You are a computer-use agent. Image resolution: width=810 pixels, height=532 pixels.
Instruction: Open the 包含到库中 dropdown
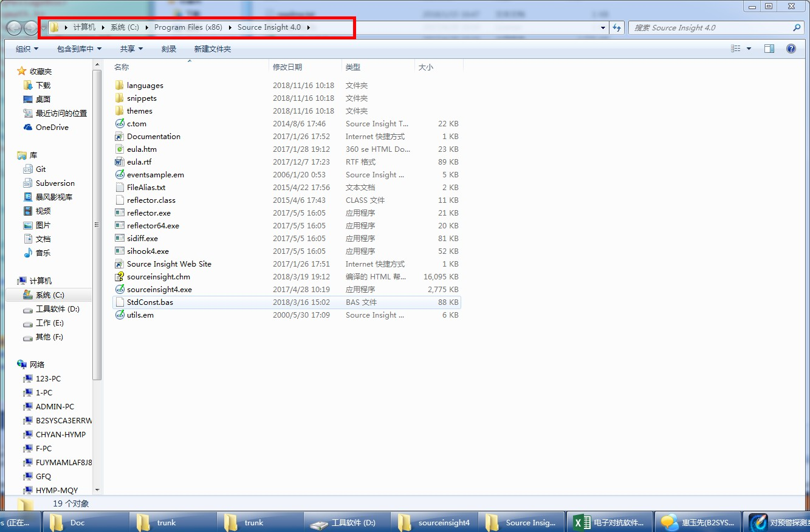point(80,49)
